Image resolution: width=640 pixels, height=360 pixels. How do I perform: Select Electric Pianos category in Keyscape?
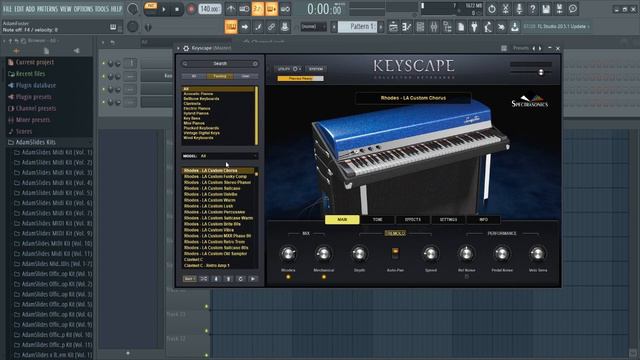coord(197,109)
